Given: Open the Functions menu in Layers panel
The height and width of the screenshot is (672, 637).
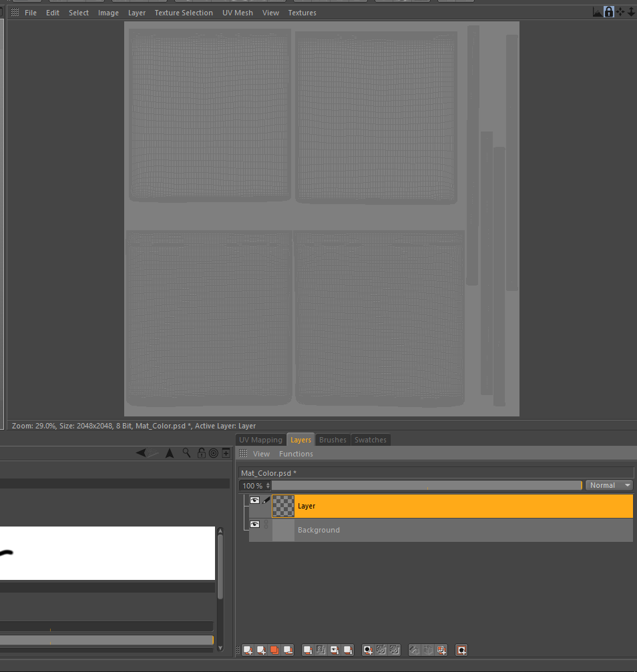Looking at the screenshot, I should [296, 453].
